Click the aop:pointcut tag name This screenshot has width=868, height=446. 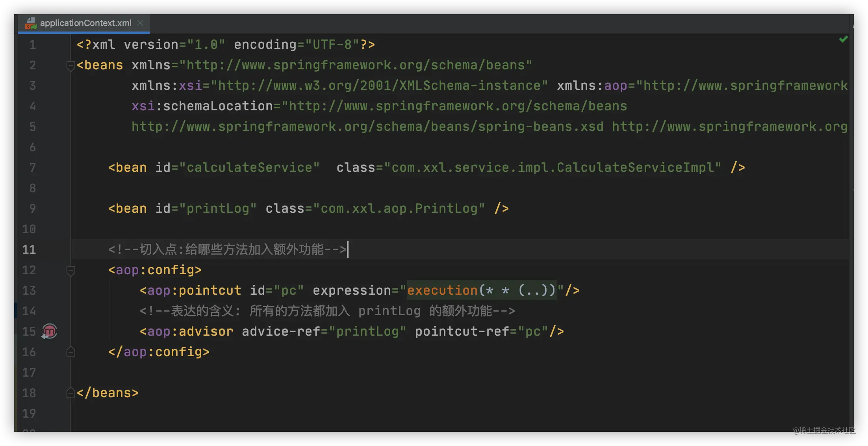(x=194, y=290)
